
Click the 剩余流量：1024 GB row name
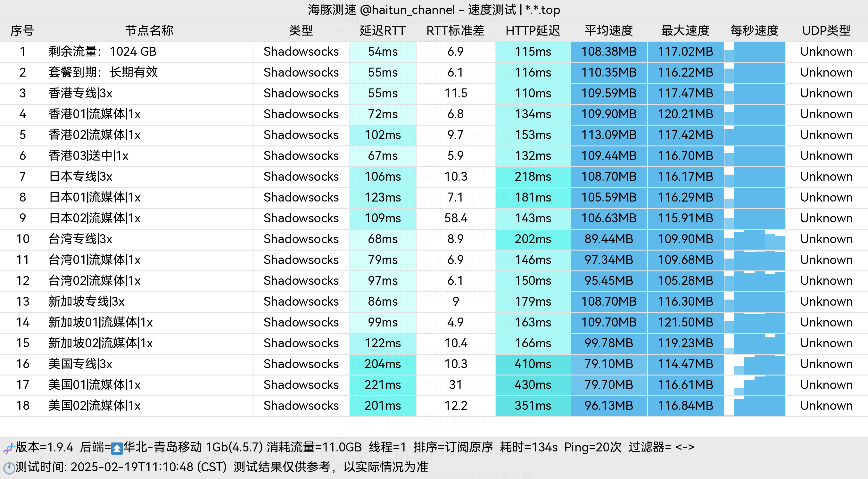click(x=103, y=52)
